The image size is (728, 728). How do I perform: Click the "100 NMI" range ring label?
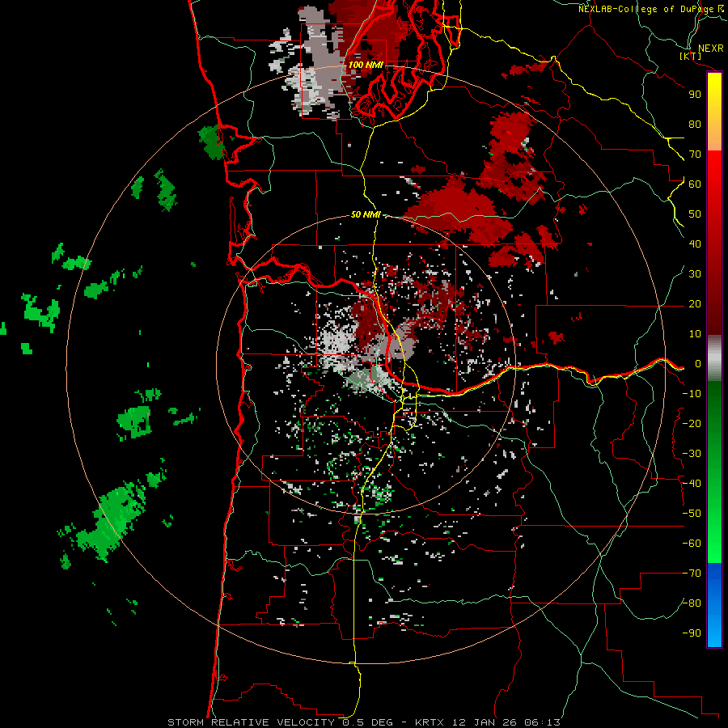(x=366, y=65)
